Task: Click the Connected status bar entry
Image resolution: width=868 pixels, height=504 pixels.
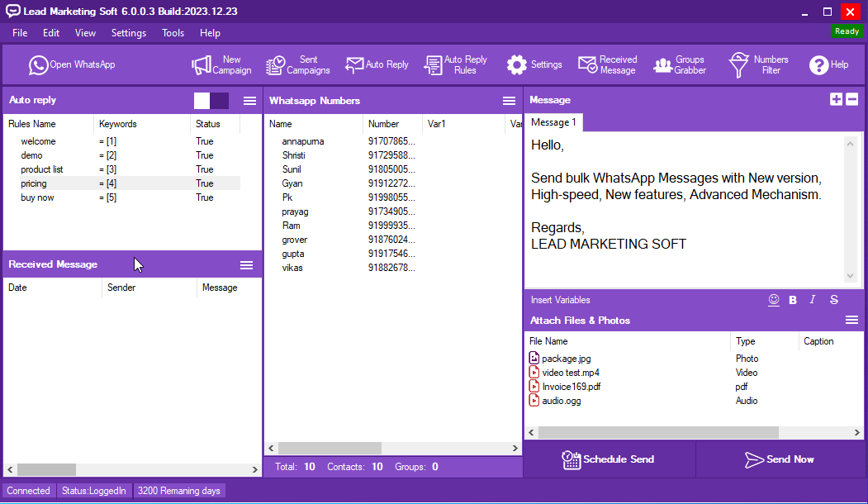Action: (28, 491)
